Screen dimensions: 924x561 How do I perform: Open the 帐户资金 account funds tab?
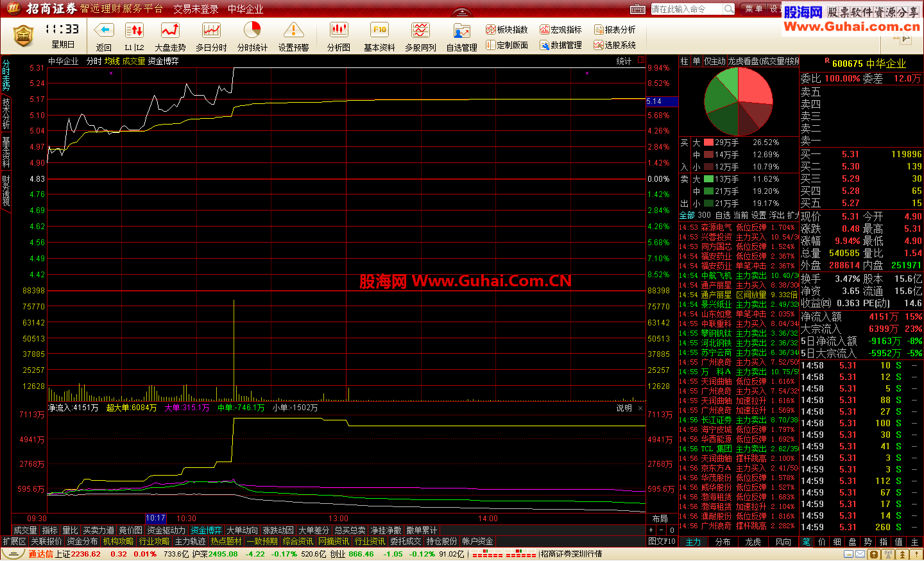(x=477, y=542)
